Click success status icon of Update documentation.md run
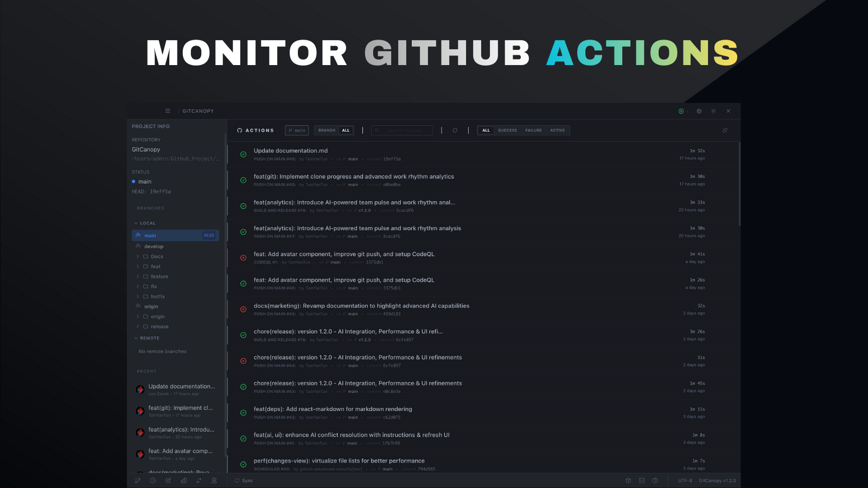The image size is (868, 488). [243, 155]
